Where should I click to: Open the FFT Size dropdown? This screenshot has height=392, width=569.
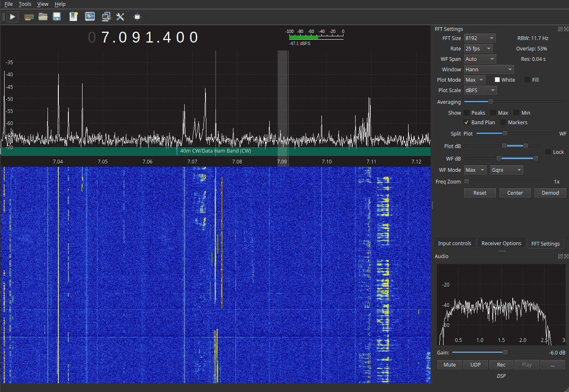[x=479, y=38]
